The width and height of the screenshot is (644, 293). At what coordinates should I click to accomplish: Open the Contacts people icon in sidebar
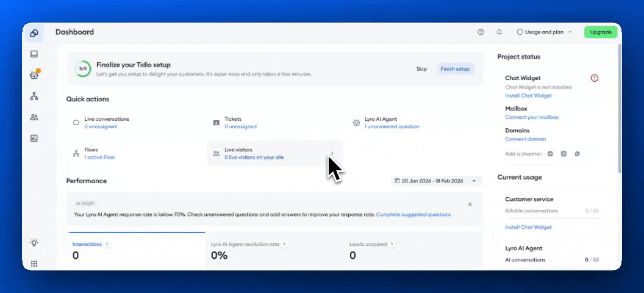(34, 118)
